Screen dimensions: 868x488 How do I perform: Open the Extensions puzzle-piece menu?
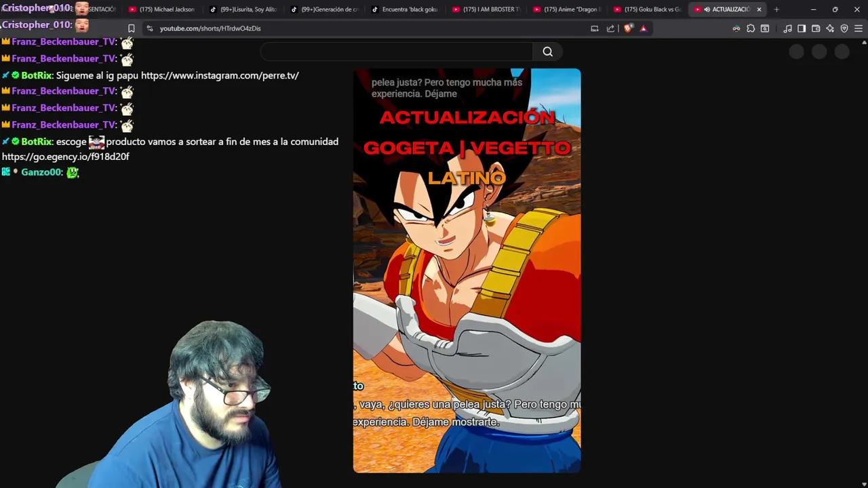(x=751, y=28)
